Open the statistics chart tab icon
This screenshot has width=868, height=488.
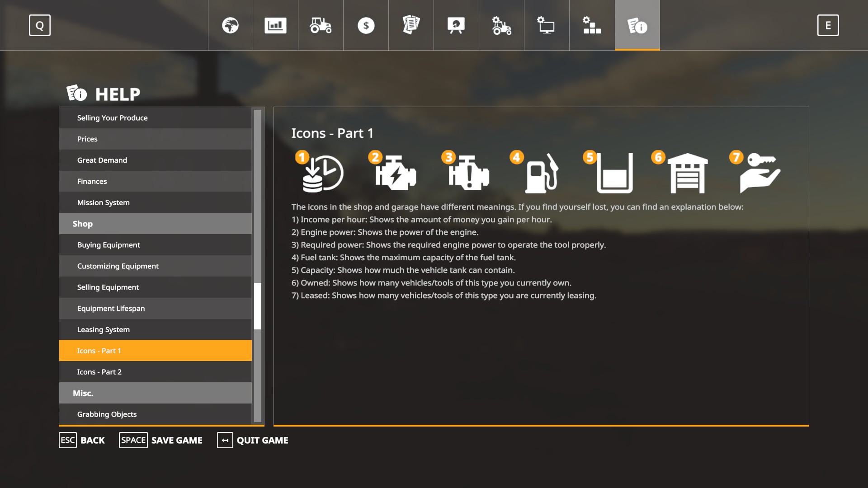(x=275, y=25)
